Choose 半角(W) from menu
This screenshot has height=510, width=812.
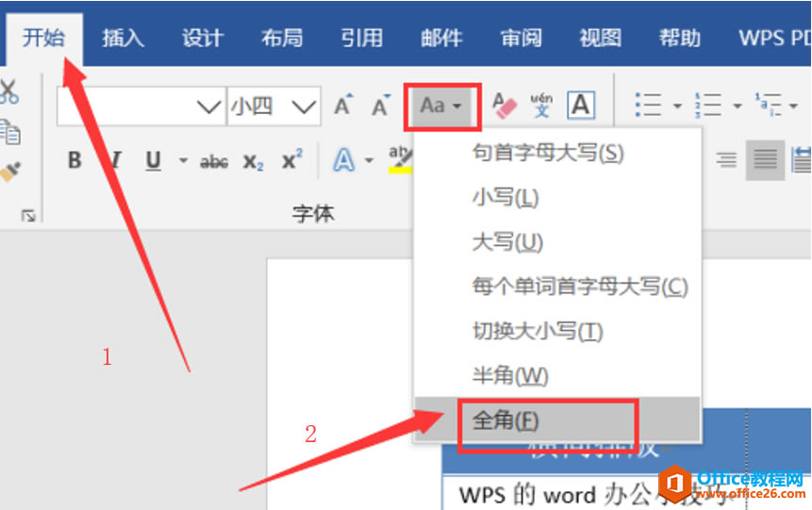(x=557, y=375)
